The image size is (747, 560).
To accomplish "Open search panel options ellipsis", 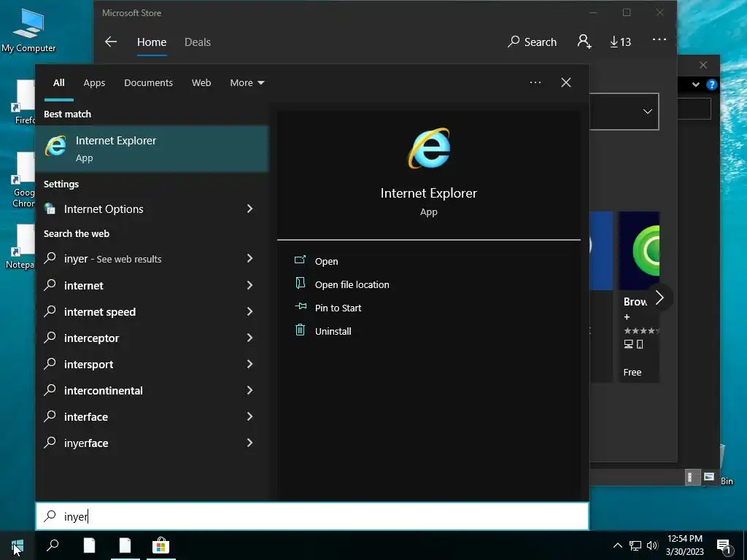I will (535, 82).
